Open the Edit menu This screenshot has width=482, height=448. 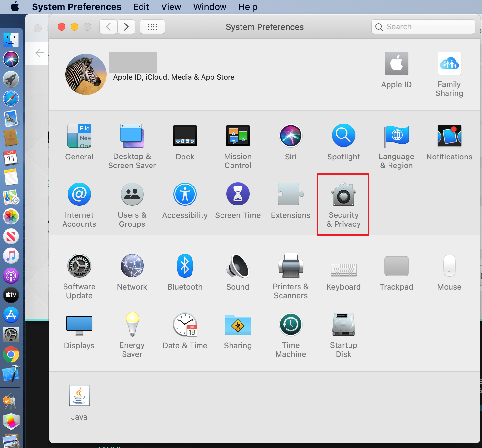(x=141, y=7)
